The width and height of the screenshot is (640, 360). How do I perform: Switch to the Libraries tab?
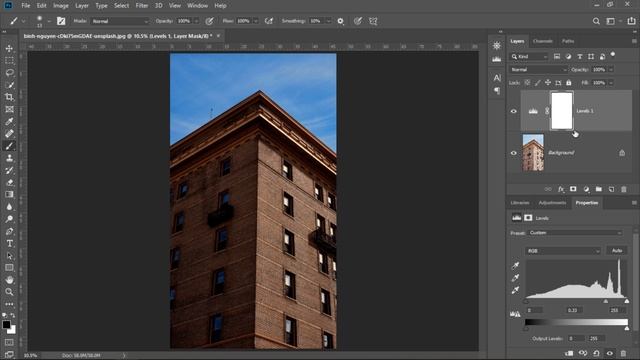point(520,203)
